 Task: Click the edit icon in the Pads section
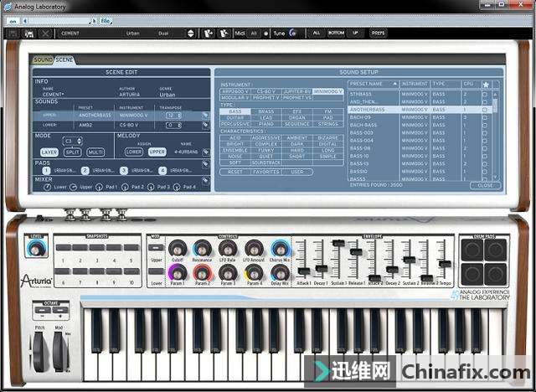[205, 164]
